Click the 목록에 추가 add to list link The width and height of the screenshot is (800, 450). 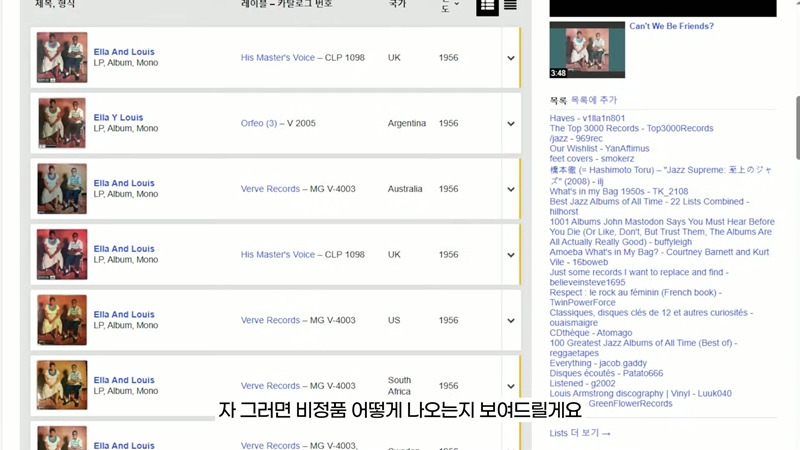point(593,100)
